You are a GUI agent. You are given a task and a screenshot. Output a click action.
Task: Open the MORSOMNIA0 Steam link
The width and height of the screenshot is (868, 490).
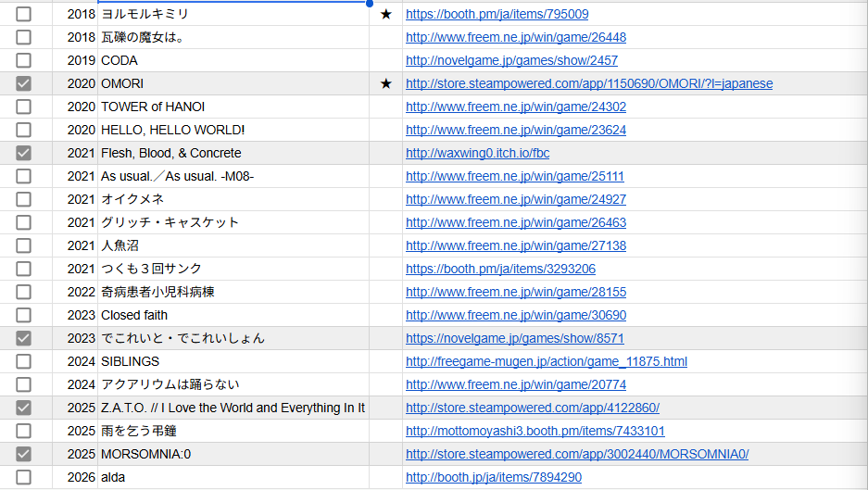coord(577,455)
